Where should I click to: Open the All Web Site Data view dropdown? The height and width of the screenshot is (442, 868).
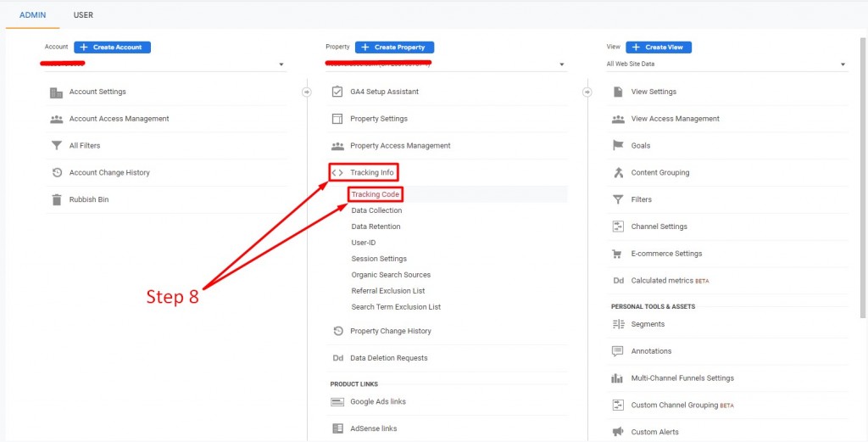click(726, 64)
